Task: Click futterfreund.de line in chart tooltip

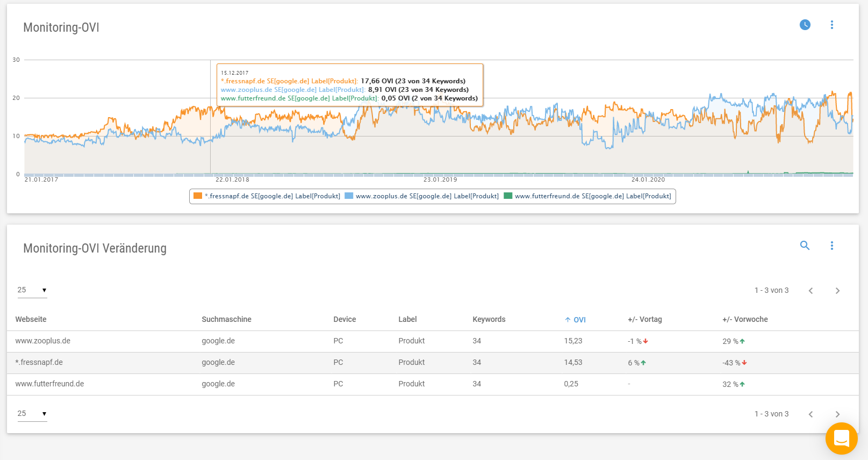Action: pos(349,98)
